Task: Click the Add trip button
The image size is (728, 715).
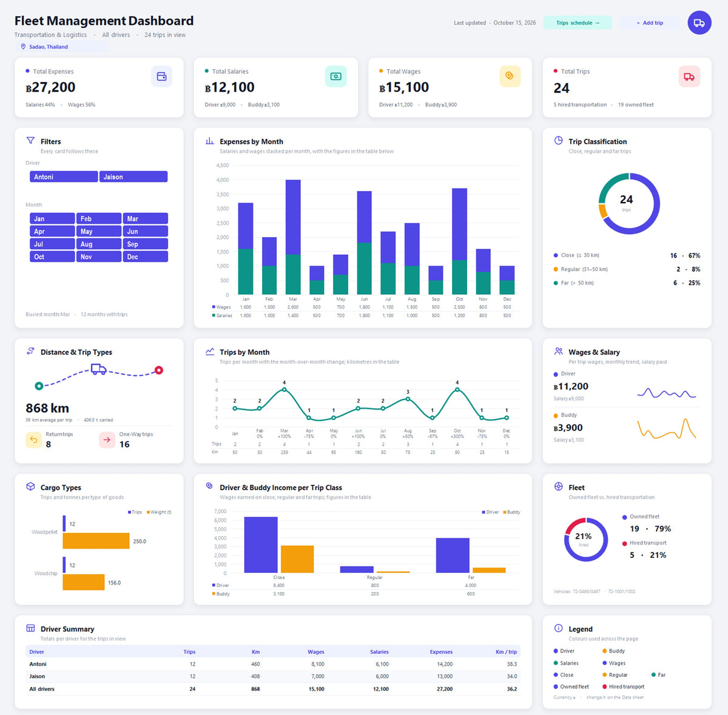Action: coord(650,23)
